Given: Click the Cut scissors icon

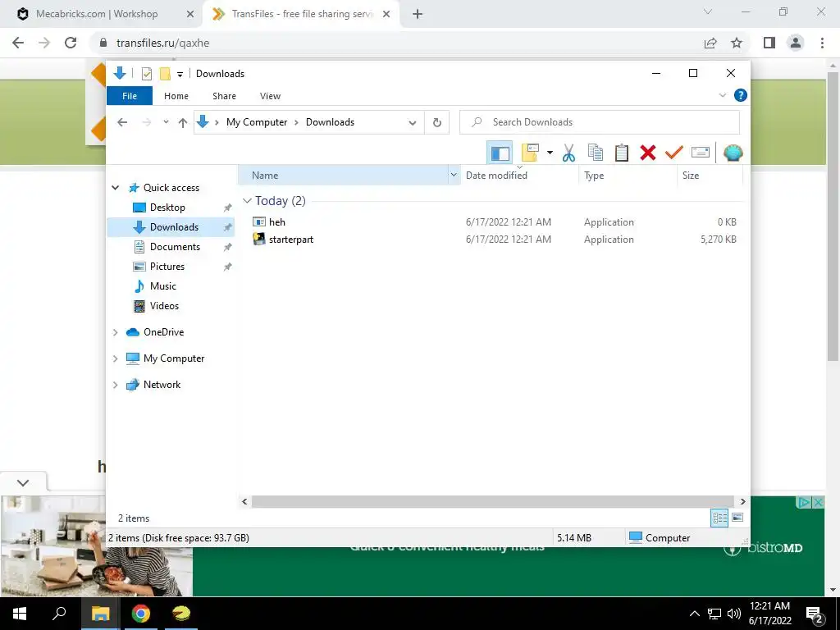Looking at the screenshot, I should point(568,153).
